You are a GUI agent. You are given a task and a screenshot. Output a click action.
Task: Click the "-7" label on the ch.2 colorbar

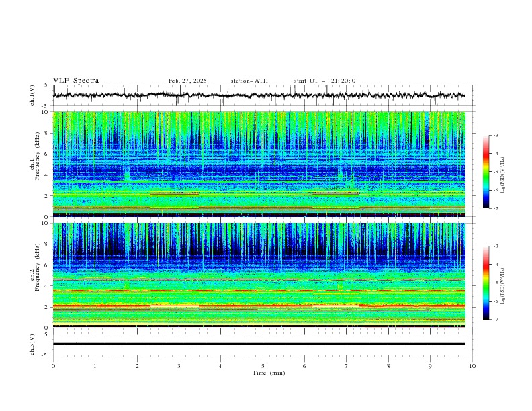[x=496, y=320]
